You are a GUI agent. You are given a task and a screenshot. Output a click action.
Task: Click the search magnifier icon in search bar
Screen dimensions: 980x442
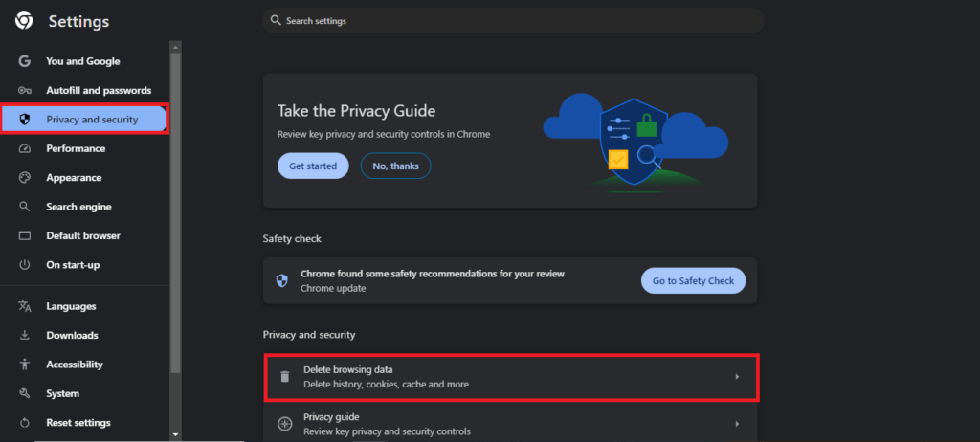(x=275, y=21)
